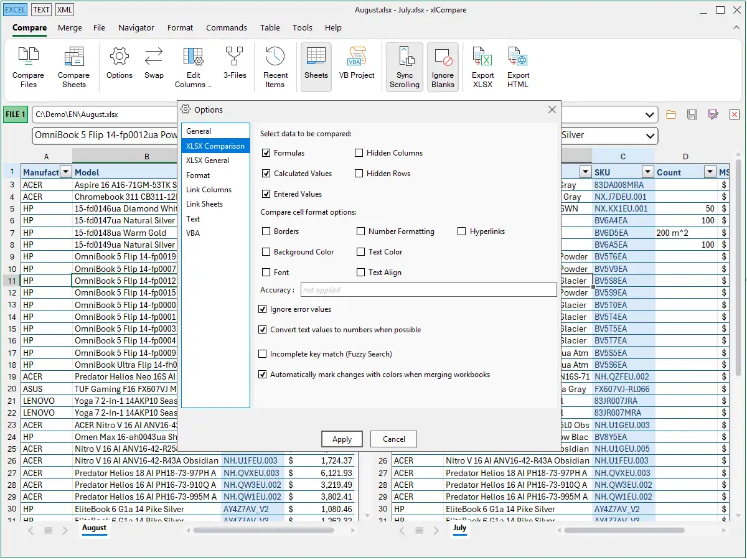Select Link Columns in options list

[x=209, y=190]
